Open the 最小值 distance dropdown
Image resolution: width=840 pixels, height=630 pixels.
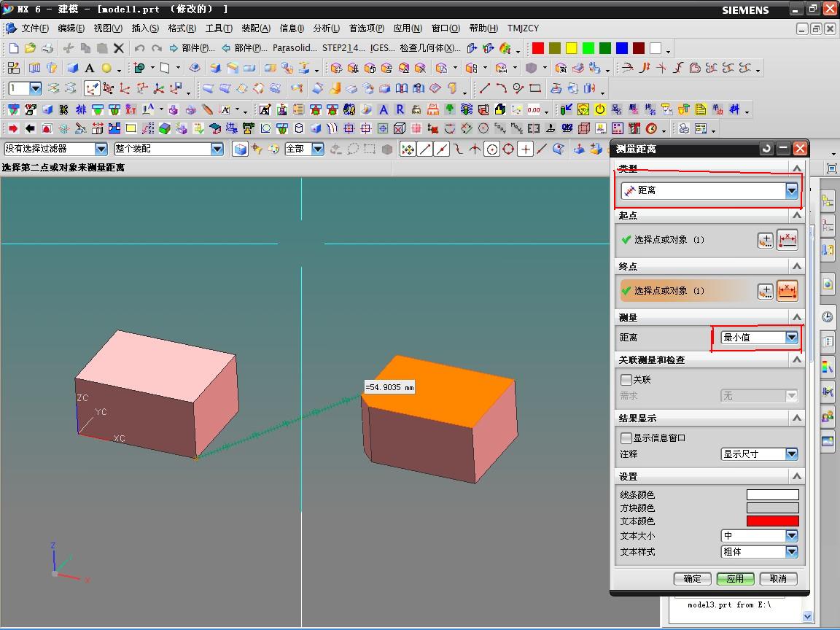click(x=791, y=338)
